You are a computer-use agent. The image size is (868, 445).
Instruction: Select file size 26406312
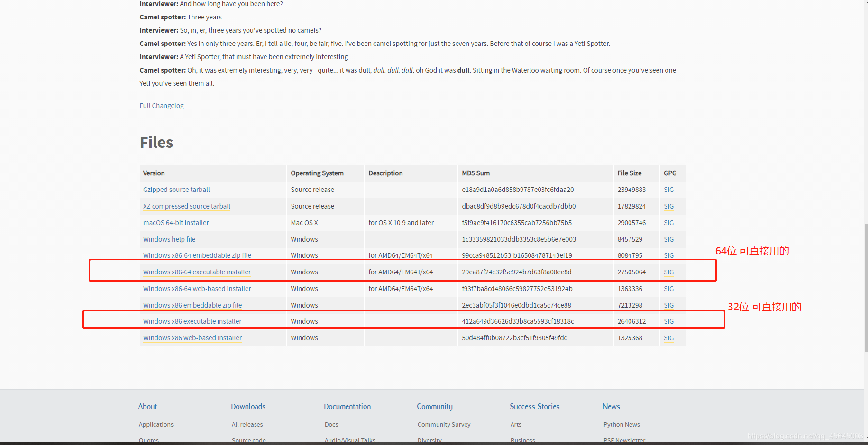pyautogui.click(x=631, y=321)
